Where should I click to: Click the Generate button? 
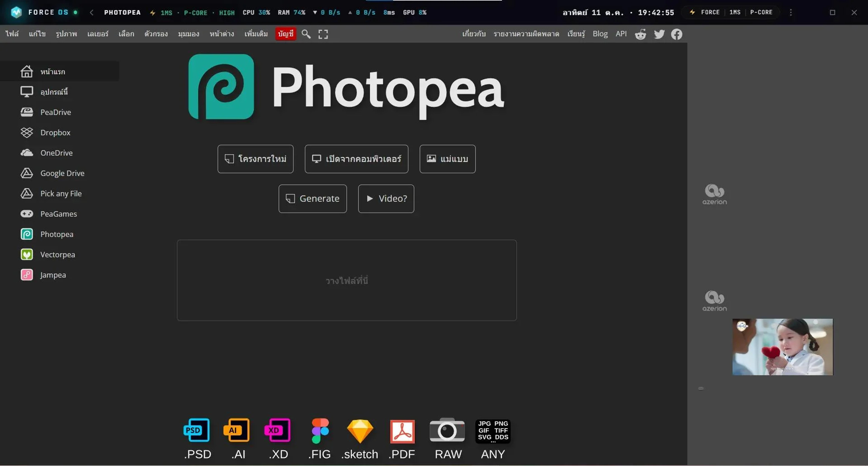(x=313, y=199)
